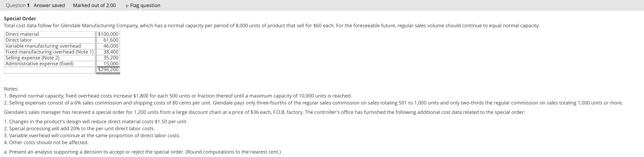Click the Administrative expense (fixed) row

pyautogui.click(x=39, y=64)
